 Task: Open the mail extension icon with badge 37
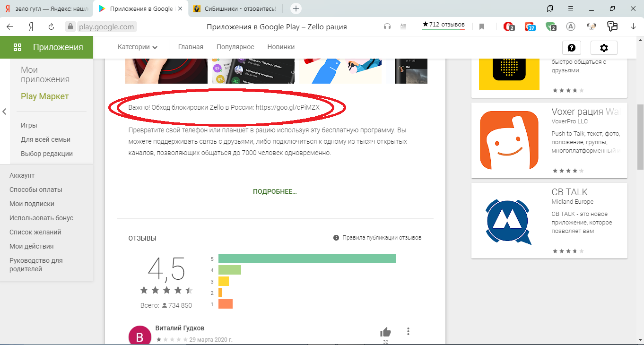pos(530,26)
